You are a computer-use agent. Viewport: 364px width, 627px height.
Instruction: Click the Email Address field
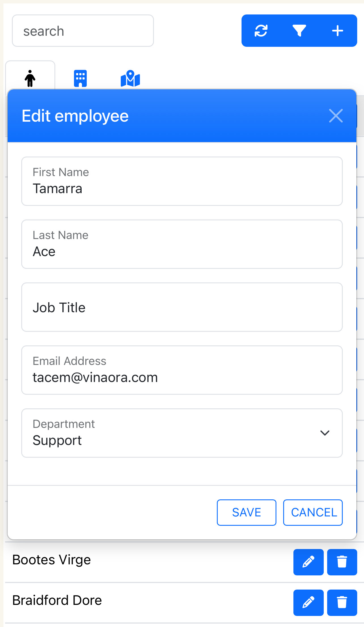181,370
